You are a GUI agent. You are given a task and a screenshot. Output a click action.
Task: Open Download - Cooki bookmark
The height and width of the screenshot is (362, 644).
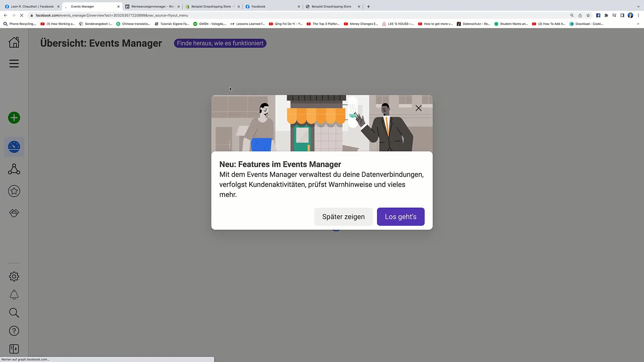coord(586,24)
